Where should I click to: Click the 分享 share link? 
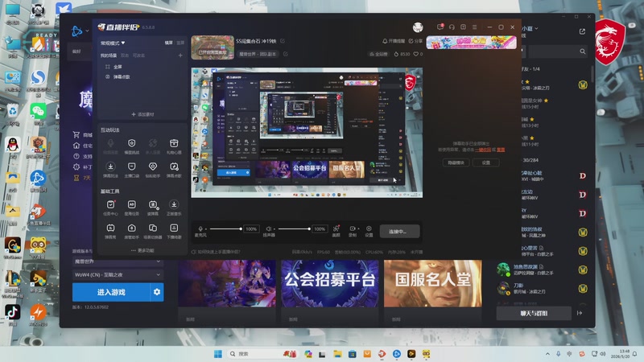tap(415, 41)
